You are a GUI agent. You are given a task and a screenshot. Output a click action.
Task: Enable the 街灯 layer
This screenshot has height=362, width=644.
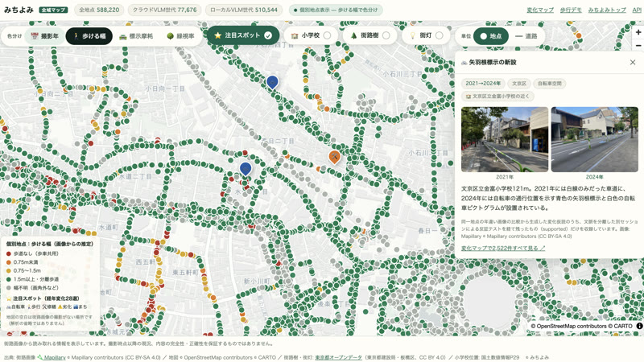coord(426,35)
